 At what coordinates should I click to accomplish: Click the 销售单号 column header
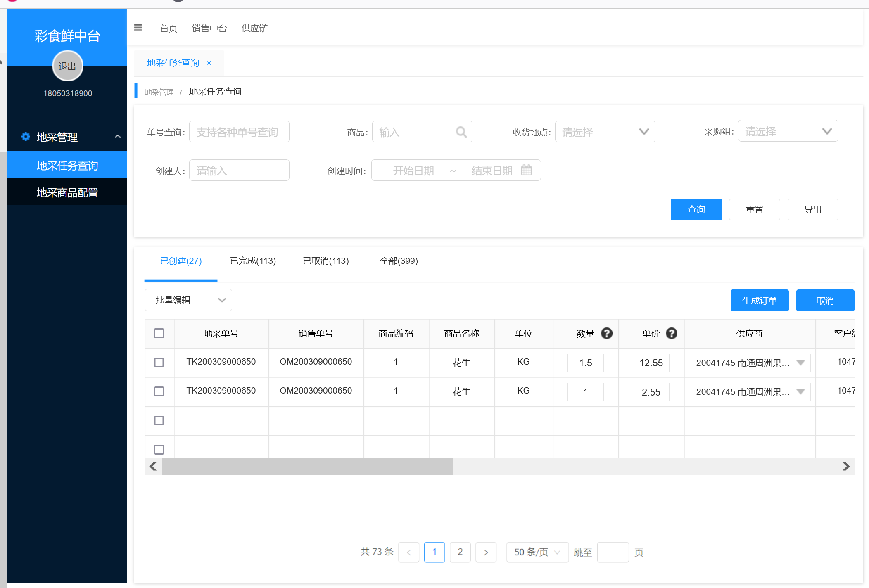point(316,334)
